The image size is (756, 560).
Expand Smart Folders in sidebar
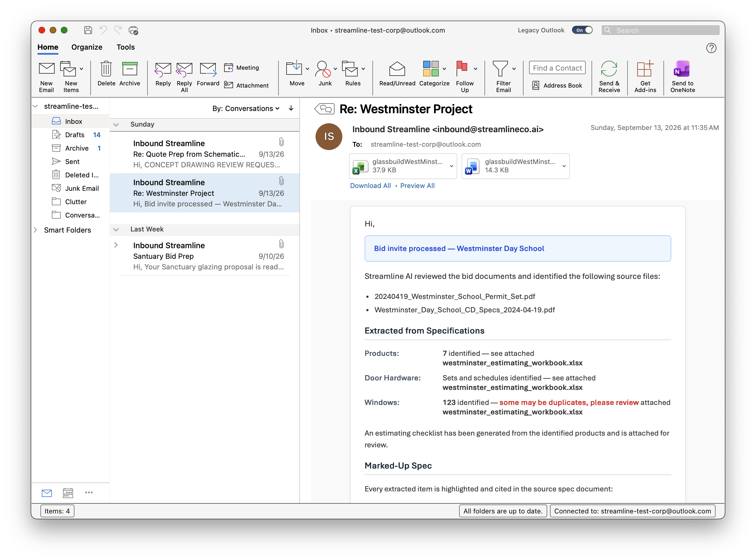[35, 230]
